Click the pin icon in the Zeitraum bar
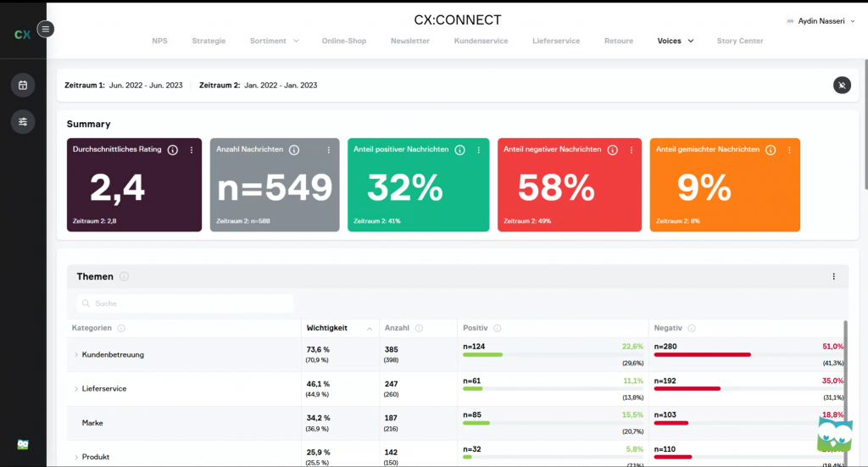This screenshot has width=868, height=467. (841, 85)
